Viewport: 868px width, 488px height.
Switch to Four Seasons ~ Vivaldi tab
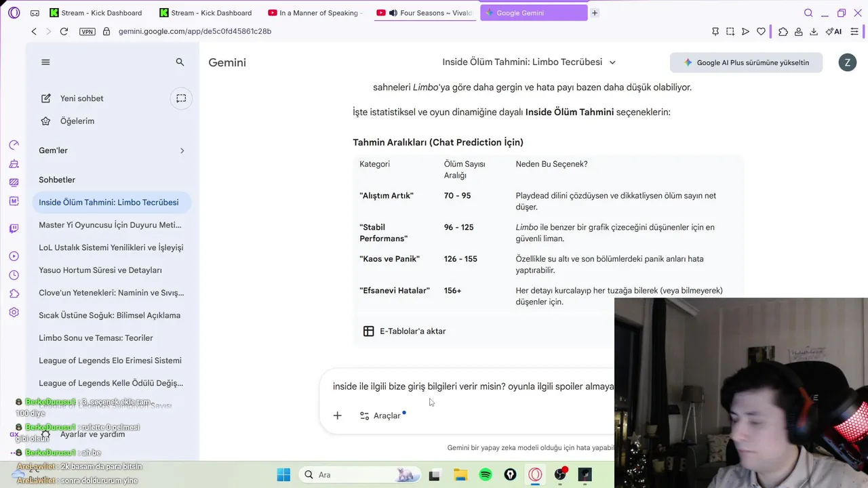tap(425, 13)
